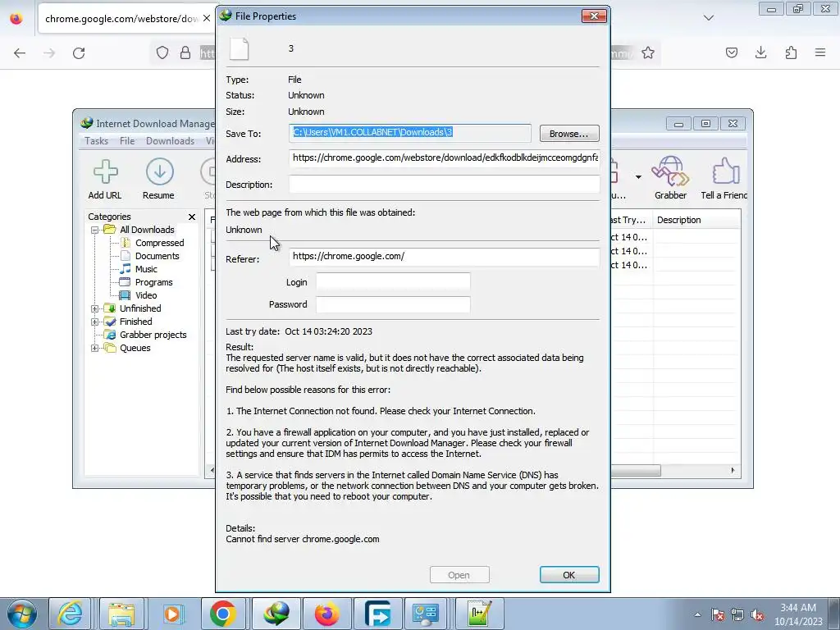Open the Tasks menu in IDM
The image size is (840, 630).
point(97,141)
